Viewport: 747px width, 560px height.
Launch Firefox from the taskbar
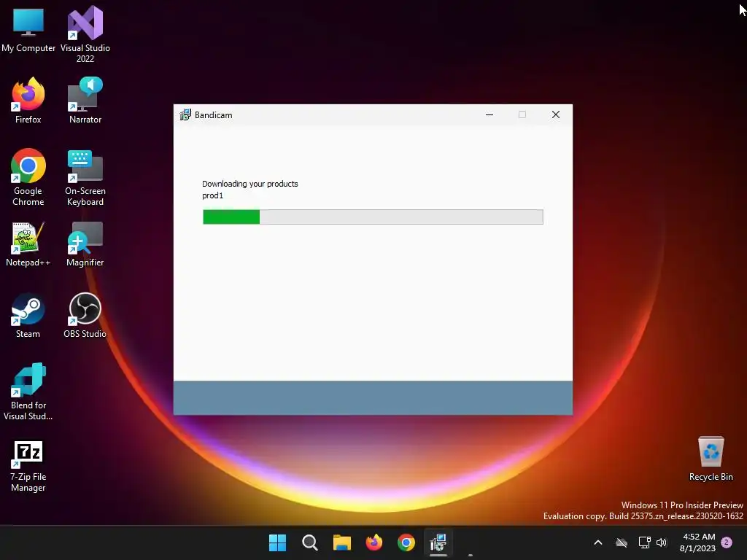[374, 542]
